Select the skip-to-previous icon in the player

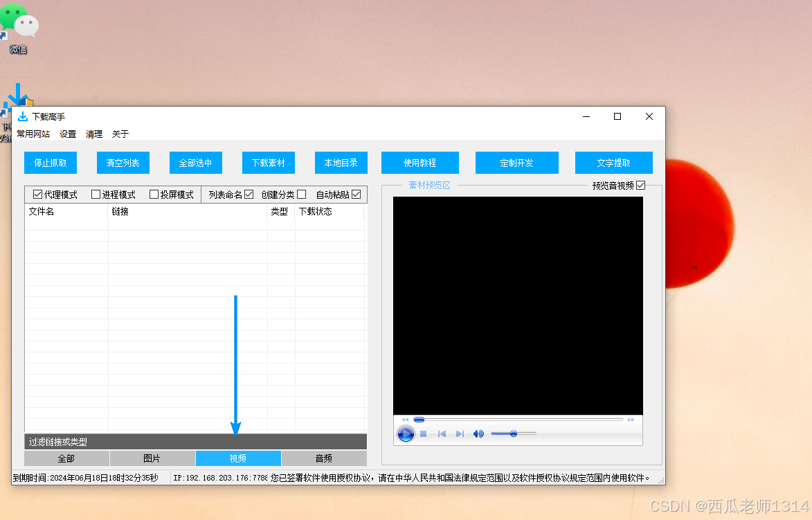click(442, 433)
